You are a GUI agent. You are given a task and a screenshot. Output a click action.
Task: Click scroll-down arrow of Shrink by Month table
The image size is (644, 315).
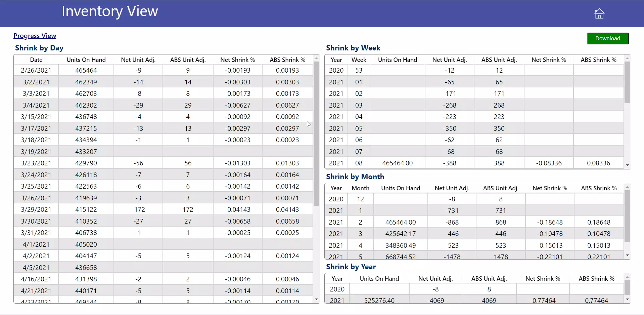pos(627,255)
